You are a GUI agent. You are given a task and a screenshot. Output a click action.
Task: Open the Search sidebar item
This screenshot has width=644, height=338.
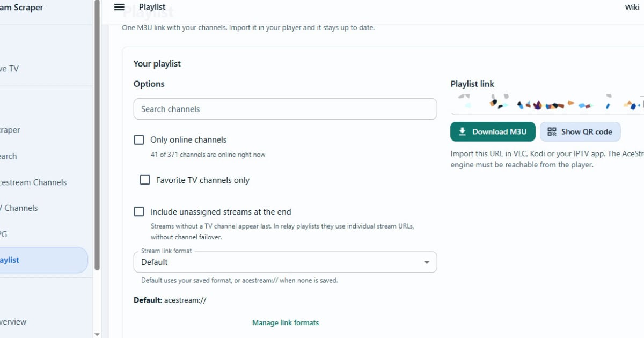[9, 156]
